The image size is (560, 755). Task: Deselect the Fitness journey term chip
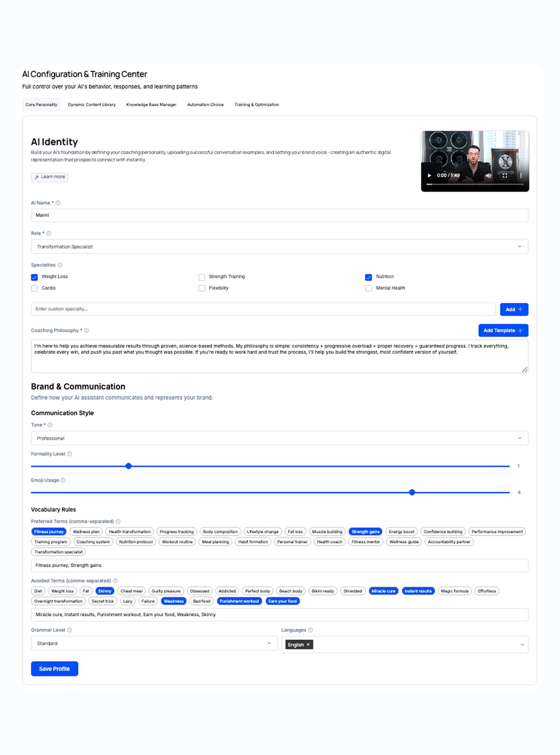click(49, 532)
